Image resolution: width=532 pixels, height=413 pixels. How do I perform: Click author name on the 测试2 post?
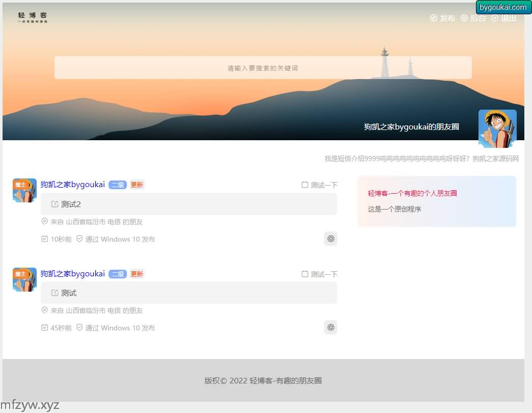73,185
